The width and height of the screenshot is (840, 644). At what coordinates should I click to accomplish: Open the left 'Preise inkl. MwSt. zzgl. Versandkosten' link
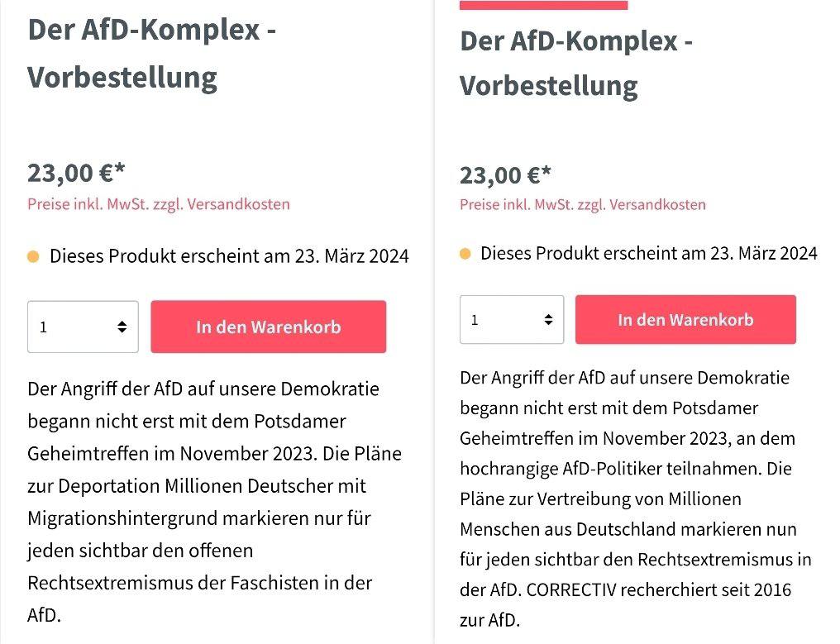click(159, 204)
